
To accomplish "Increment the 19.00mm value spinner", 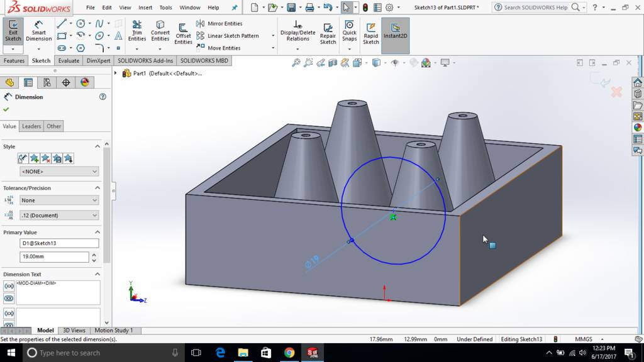I will click(94, 255).
